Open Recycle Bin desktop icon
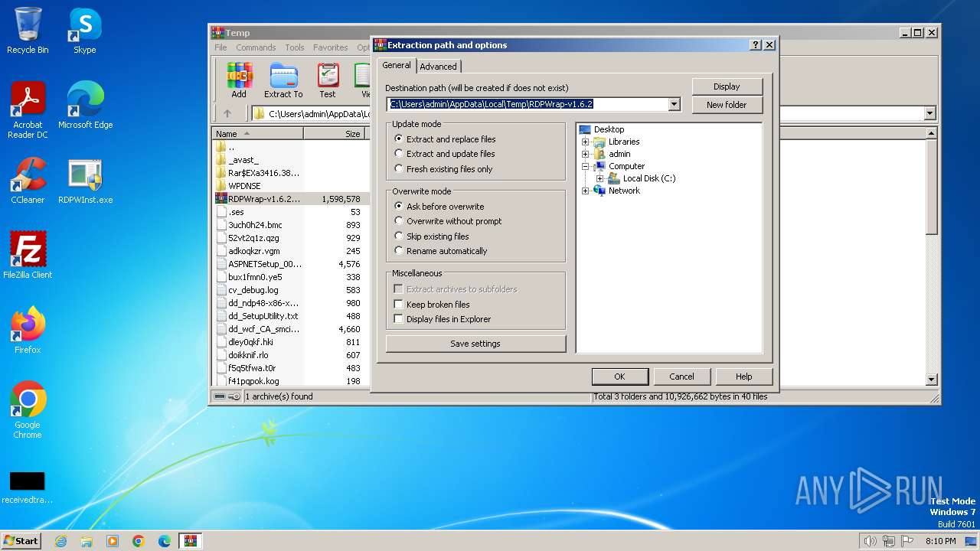Viewport: 980px width, 551px height. [28, 31]
